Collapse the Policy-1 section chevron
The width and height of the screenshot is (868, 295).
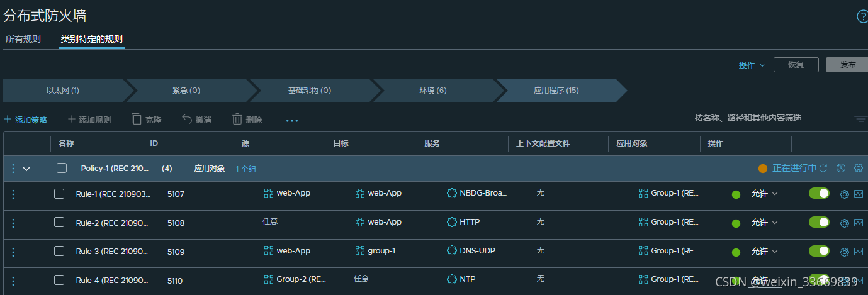pos(26,169)
